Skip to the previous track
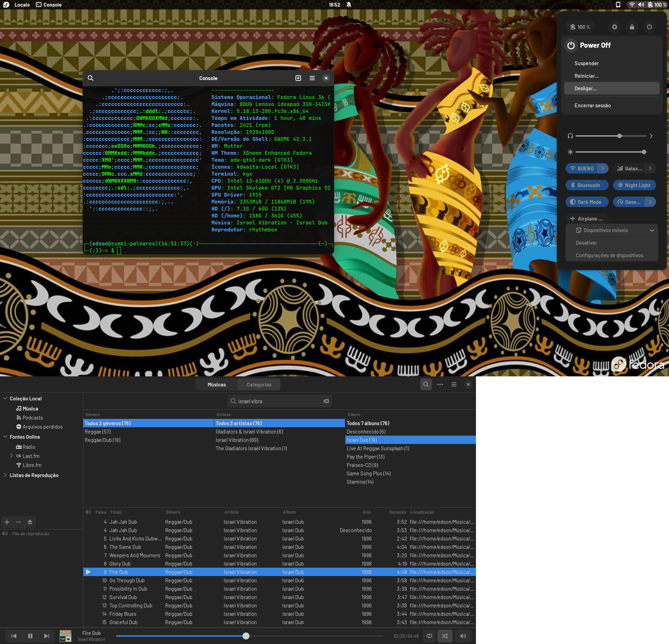Image resolution: width=669 pixels, height=644 pixels. [14, 636]
